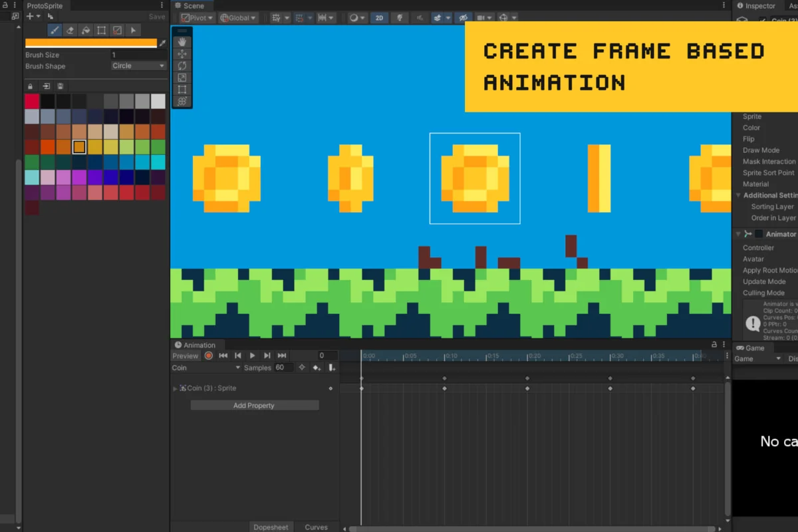Switch to the Dopesheet tab
This screenshot has height=532, width=798.
tap(271, 527)
